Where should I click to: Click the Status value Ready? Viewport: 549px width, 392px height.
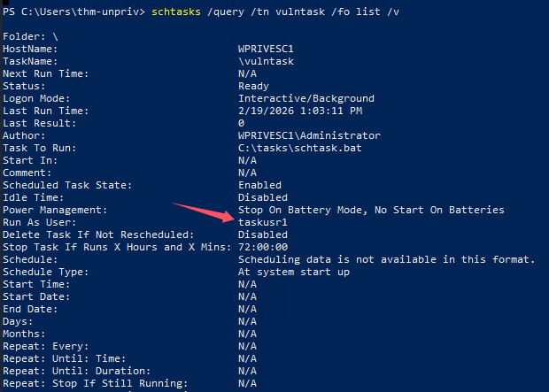click(257, 86)
